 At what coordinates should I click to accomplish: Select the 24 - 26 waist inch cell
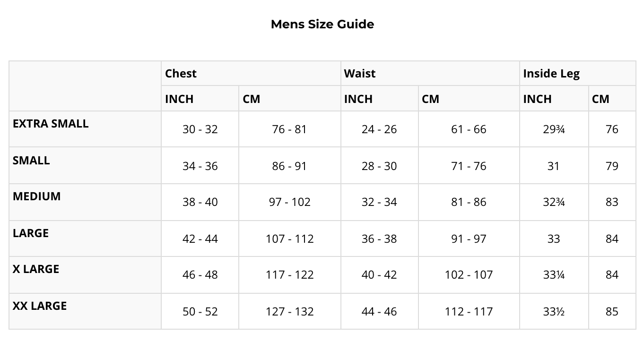pyautogui.click(x=379, y=129)
